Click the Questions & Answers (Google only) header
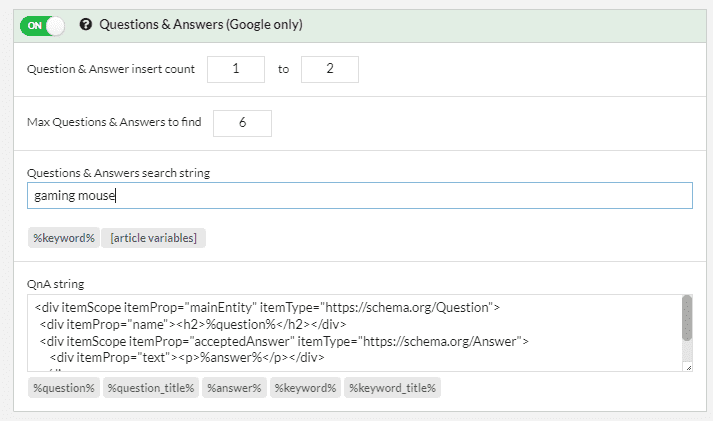 [201, 25]
